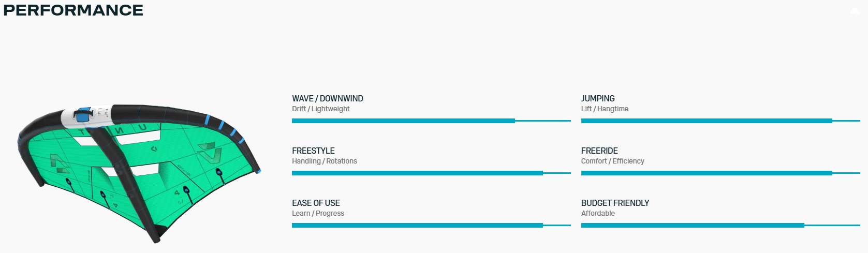Viewport: 868px width, 253px height.
Task: Select the WAVE / DOWNWIND label
Action: pos(327,98)
